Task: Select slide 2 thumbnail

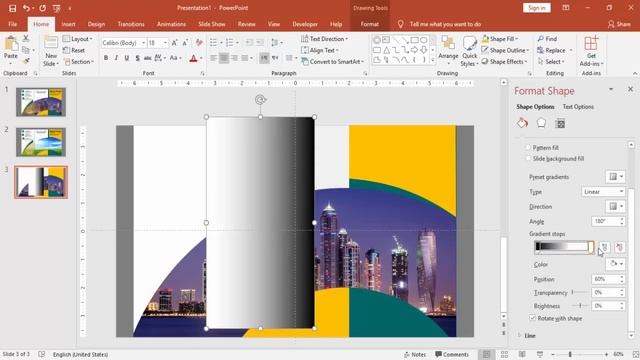Action: [x=41, y=142]
